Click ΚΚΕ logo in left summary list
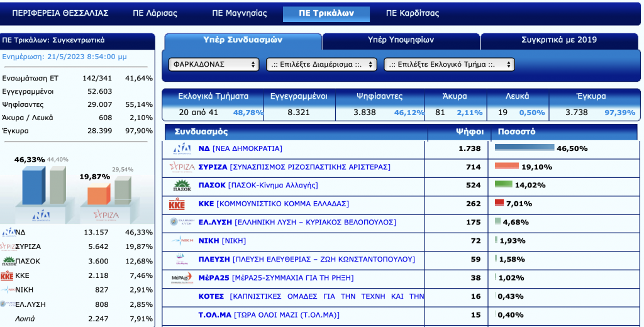Screen dimensions: 644x327 tap(7, 275)
